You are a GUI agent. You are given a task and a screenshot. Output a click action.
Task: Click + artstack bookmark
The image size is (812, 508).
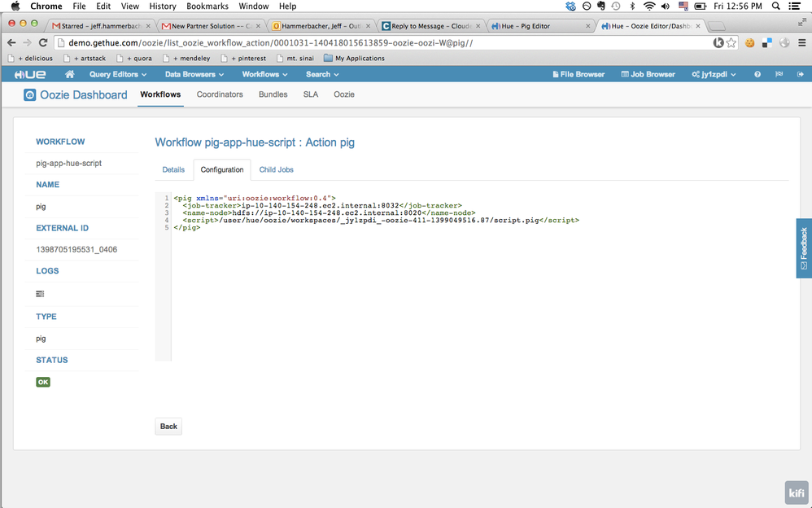85,58
